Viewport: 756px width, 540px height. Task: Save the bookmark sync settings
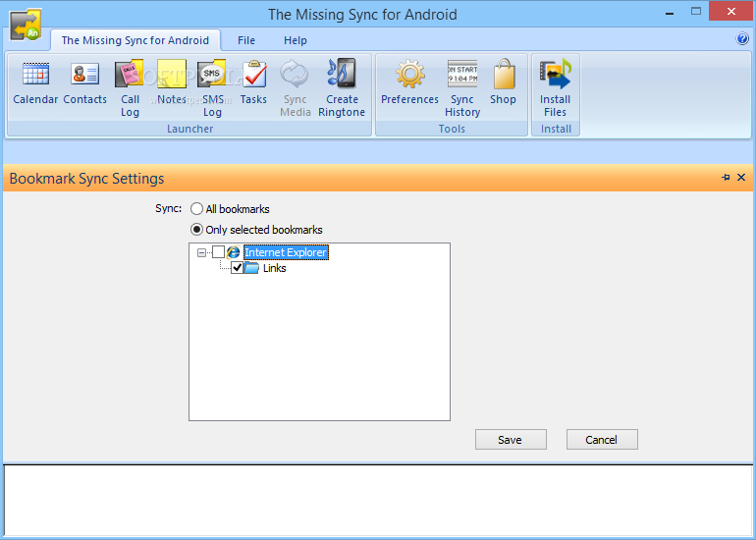511,440
